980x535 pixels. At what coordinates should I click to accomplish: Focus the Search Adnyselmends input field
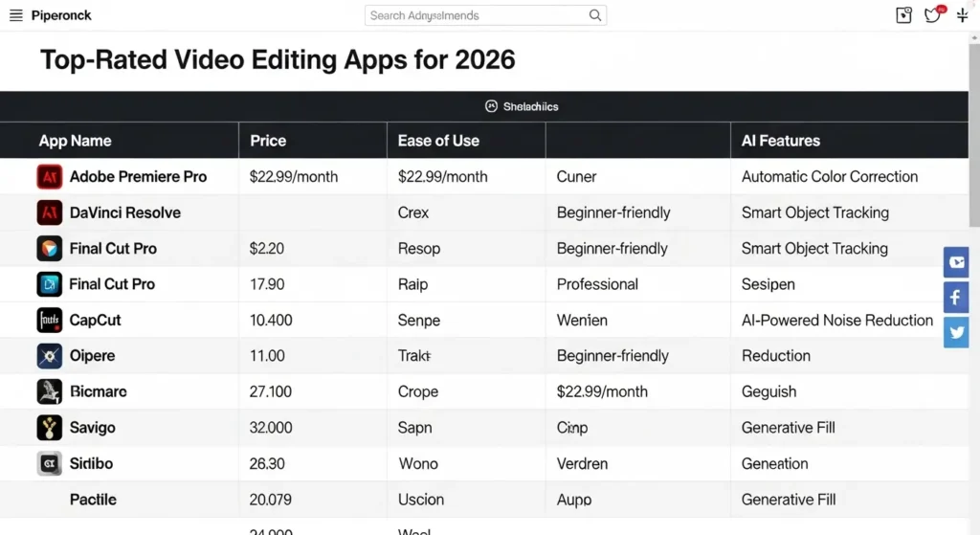(x=474, y=15)
